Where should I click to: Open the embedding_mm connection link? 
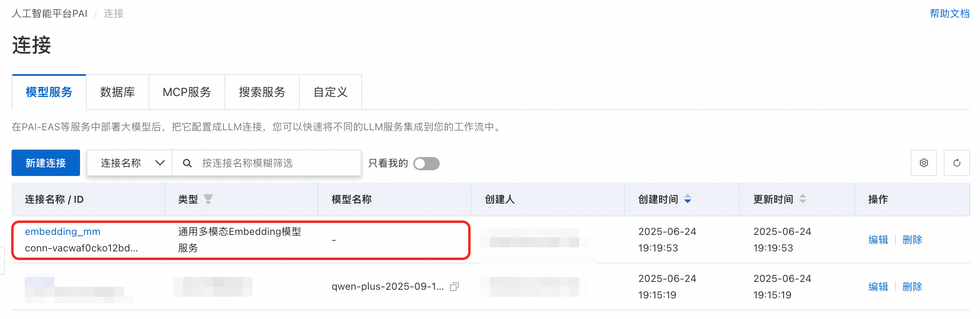(63, 232)
